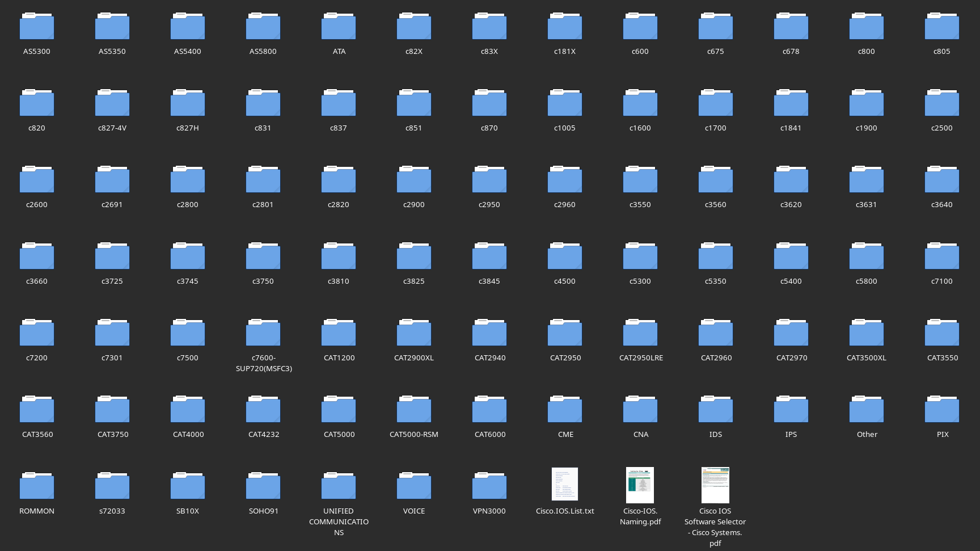Click the c3745 folder
The height and width of the screenshot is (551, 980).
(188, 256)
